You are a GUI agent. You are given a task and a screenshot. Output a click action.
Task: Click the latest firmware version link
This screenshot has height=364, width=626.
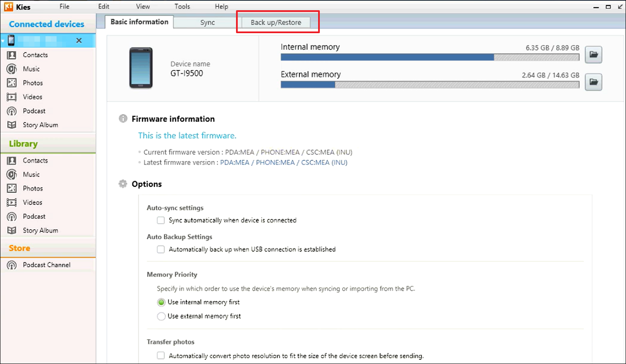click(x=283, y=162)
